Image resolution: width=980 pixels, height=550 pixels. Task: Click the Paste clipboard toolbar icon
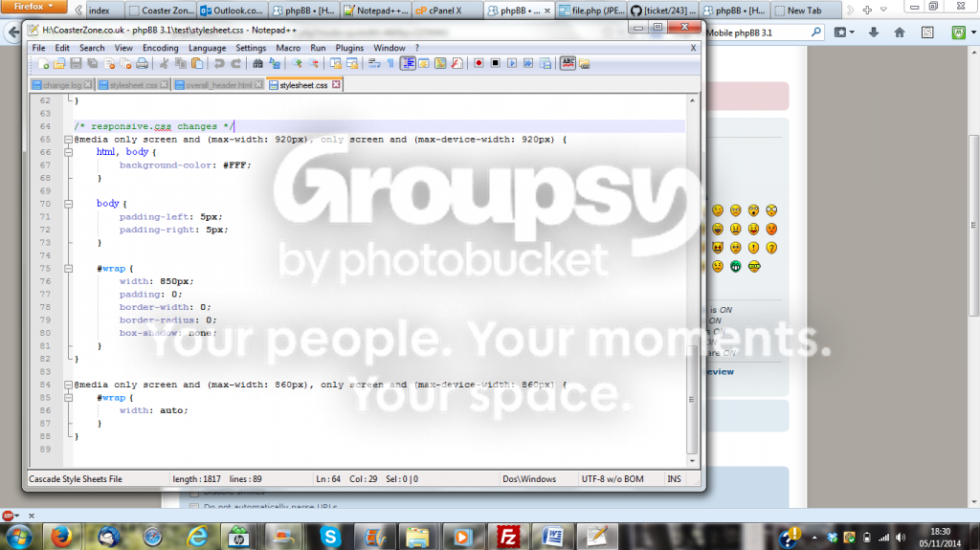coord(197,64)
